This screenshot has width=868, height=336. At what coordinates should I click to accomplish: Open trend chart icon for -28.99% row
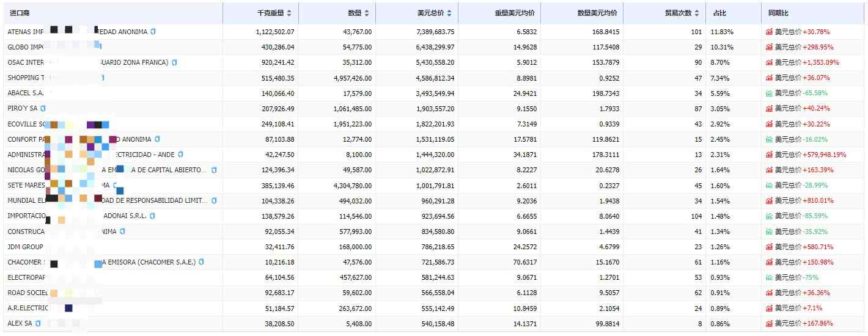point(769,185)
